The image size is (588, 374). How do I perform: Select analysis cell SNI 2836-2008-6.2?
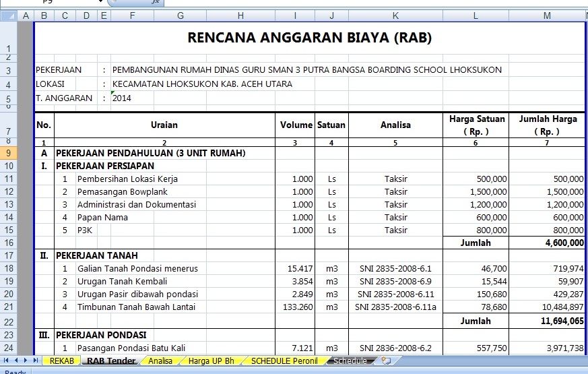(395, 348)
